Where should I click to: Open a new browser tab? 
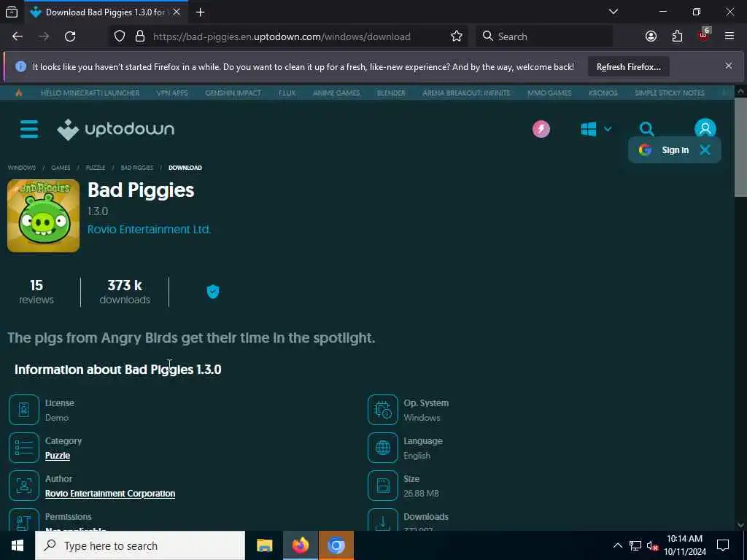pyautogui.click(x=200, y=12)
